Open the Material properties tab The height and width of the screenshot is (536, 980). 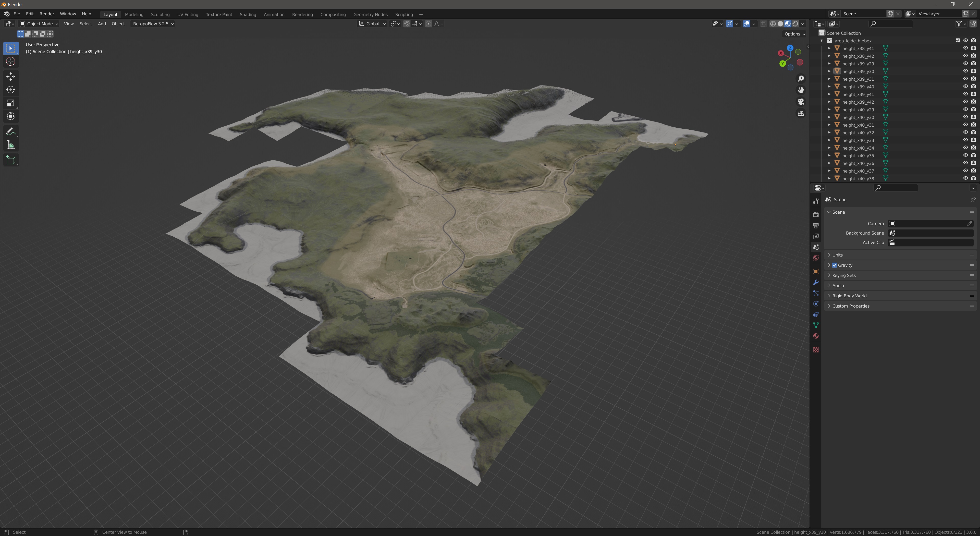click(816, 336)
